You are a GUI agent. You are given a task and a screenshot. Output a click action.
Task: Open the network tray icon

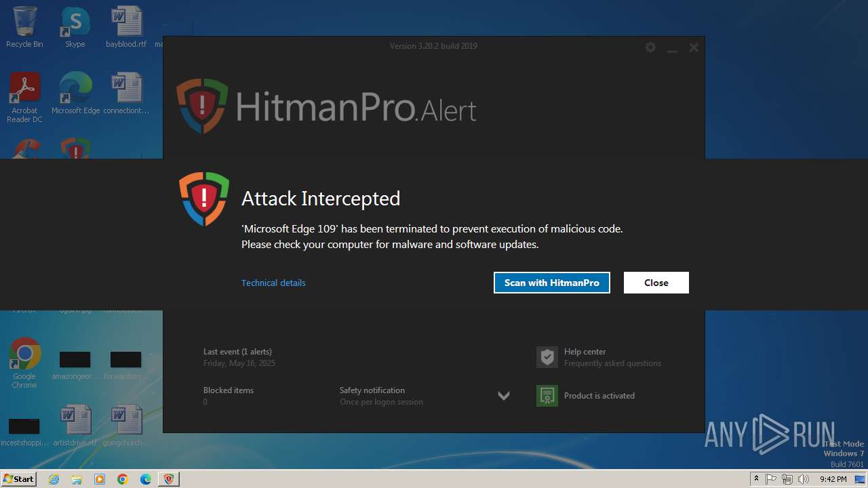(787, 479)
